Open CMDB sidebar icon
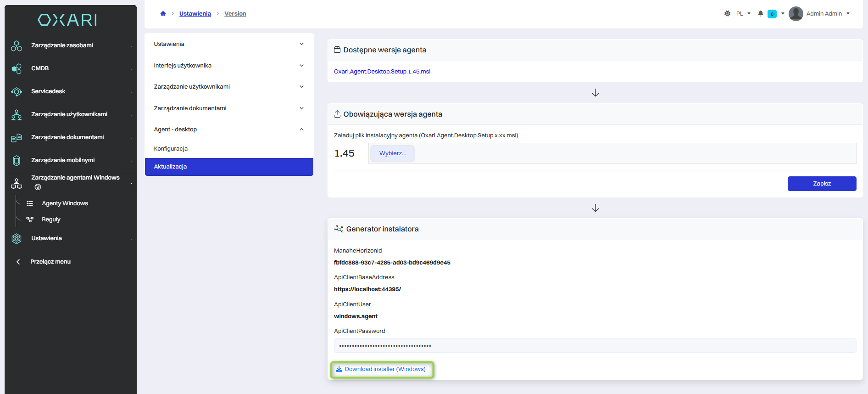The height and width of the screenshot is (394, 868). [17, 68]
